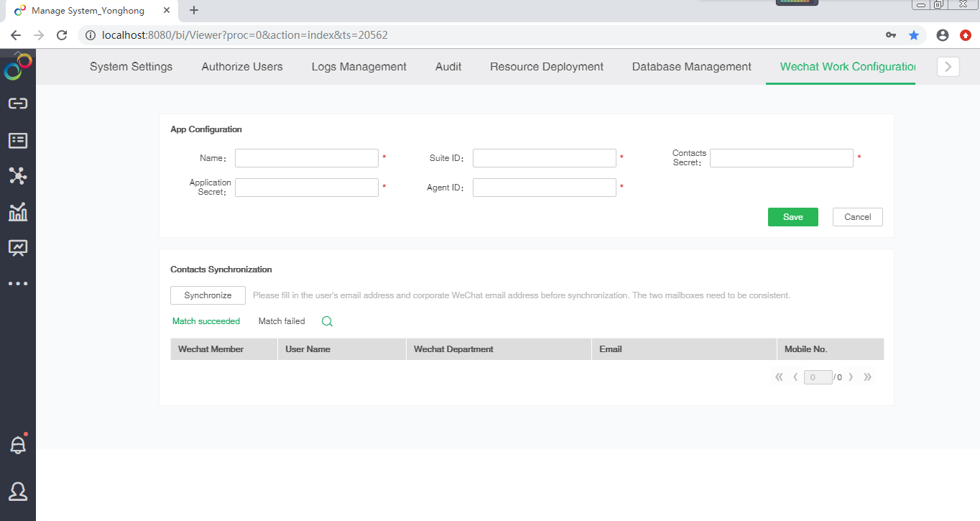Click the red update icon in Chrome
This screenshot has width=980, height=521.
[966, 34]
